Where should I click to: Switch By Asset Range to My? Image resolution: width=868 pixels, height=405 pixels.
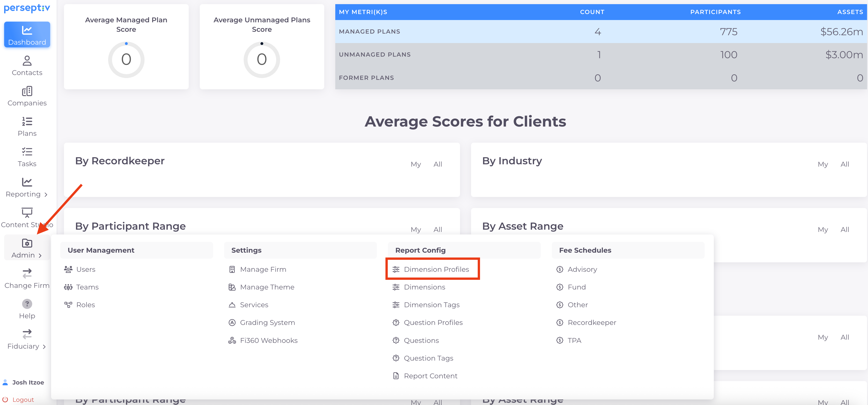(x=822, y=230)
